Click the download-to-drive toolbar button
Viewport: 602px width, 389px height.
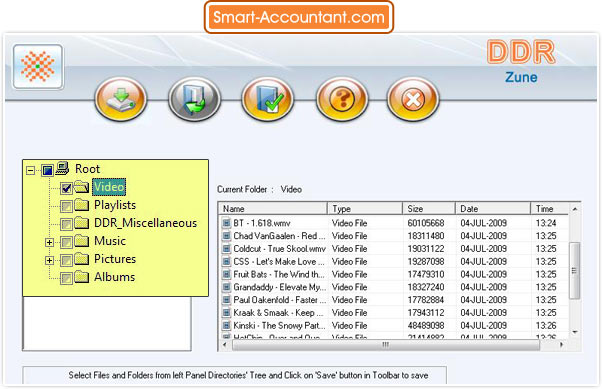click(x=121, y=99)
